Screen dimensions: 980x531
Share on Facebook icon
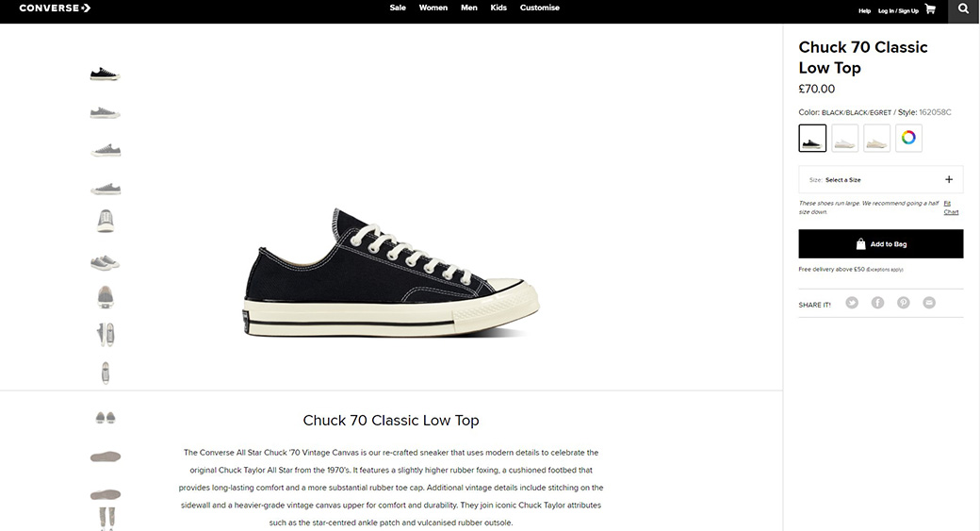pyautogui.click(x=877, y=303)
